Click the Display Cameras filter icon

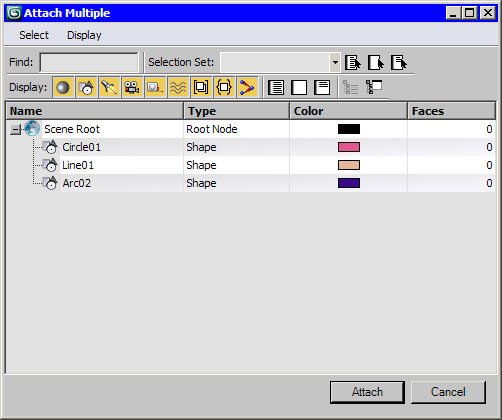(132, 88)
